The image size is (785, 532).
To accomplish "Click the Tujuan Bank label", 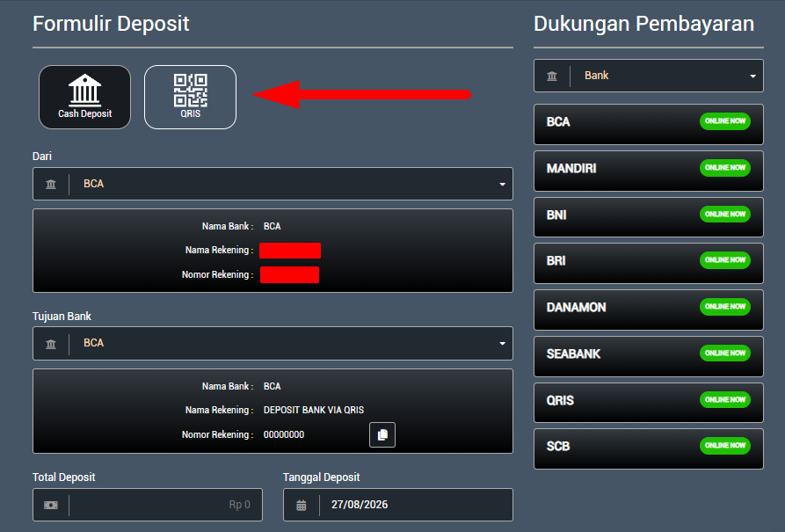I will pos(62,317).
